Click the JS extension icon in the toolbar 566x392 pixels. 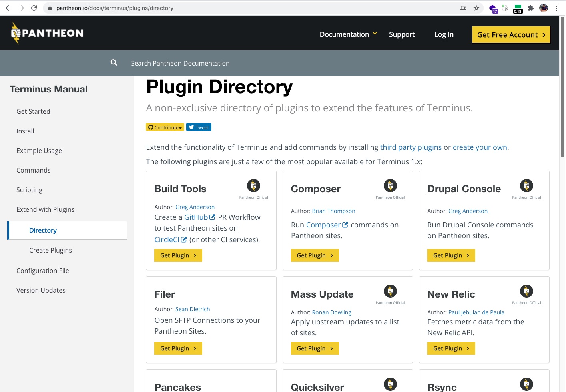tap(506, 8)
